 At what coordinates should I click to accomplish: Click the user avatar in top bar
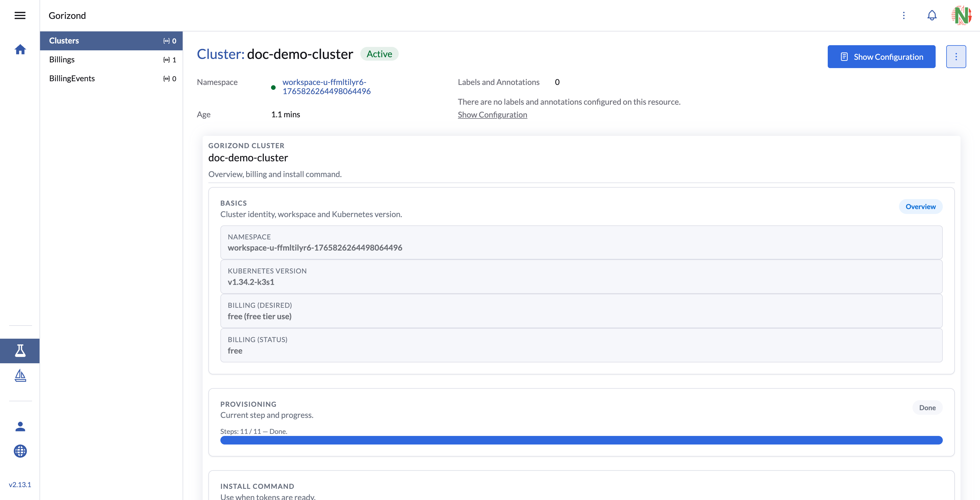tap(961, 16)
